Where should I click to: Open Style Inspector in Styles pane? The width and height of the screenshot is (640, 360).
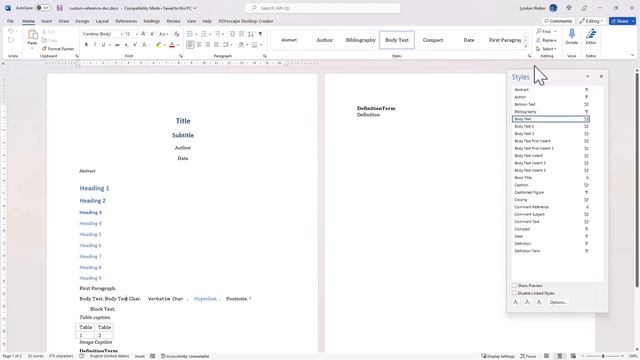pyautogui.click(x=528, y=302)
